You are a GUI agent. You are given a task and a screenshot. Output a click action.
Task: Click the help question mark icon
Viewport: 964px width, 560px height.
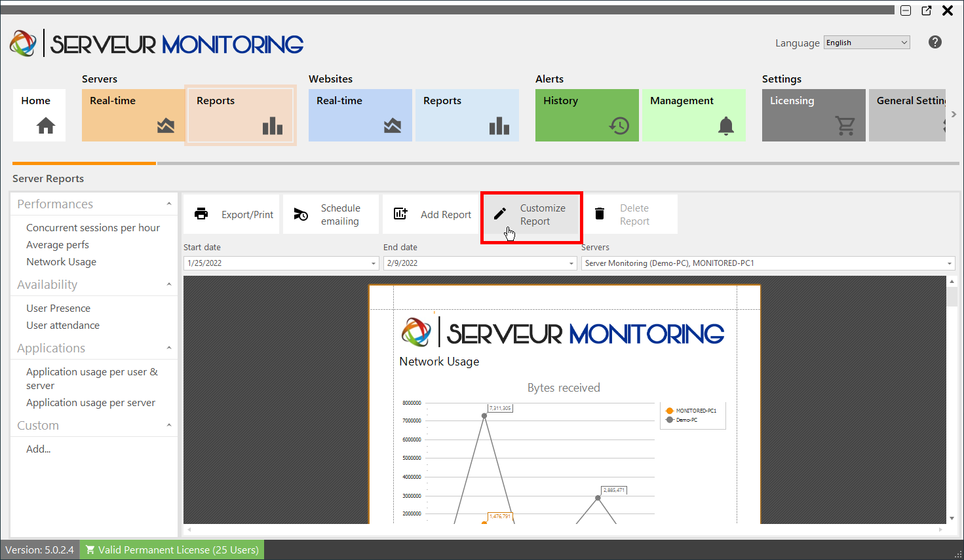pos(935,42)
